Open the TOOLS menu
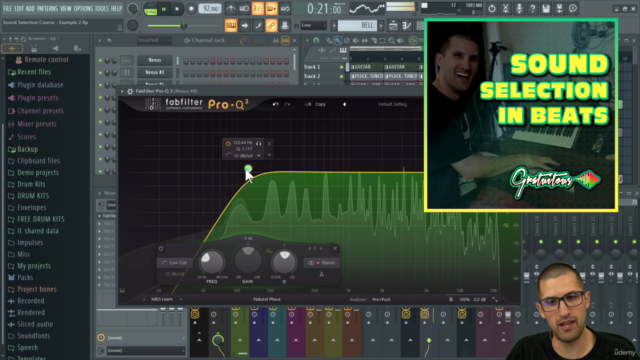 click(102, 9)
